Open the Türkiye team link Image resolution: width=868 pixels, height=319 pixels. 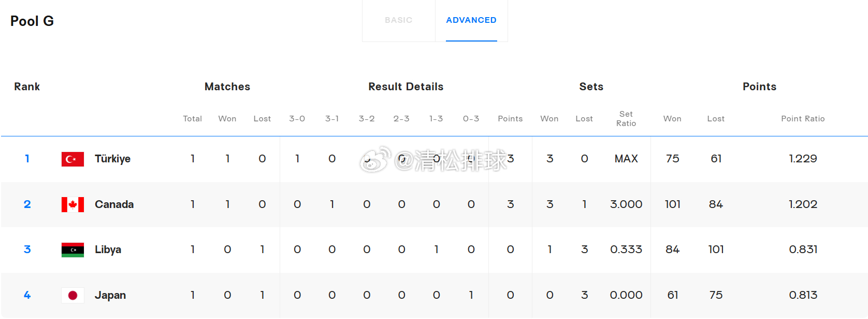[112, 159]
